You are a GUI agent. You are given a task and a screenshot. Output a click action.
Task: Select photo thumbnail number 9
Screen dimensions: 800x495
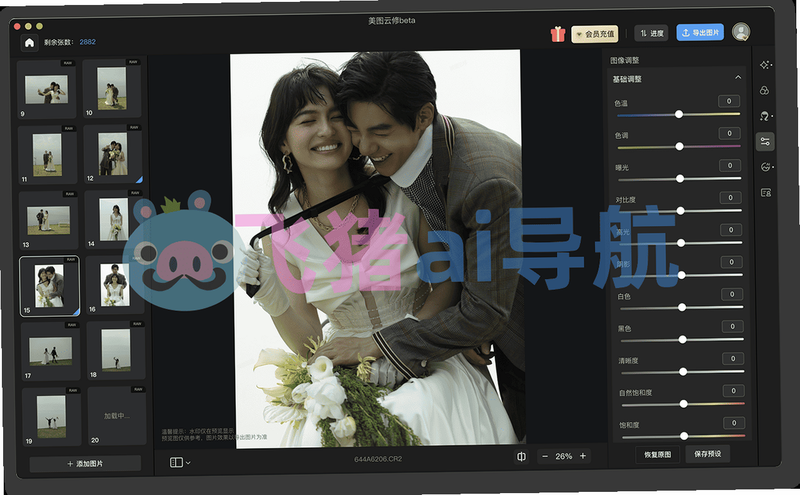(46, 90)
